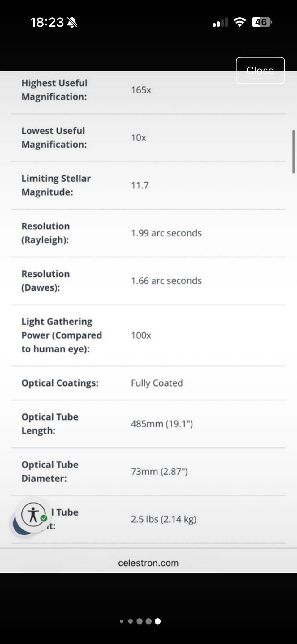
Task: Click the vertical scrollbar thumb
Action: 293,152
